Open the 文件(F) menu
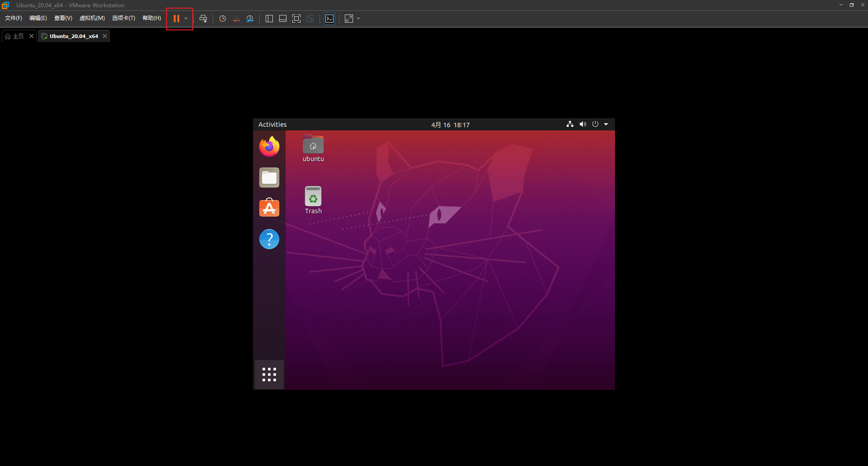Viewport: 868px width, 466px height. click(x=14, y=18)
